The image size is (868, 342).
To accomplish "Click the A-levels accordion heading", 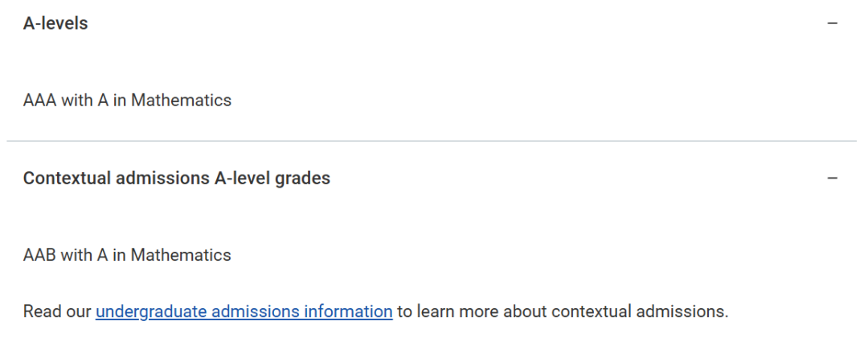I will click(55, 23).
